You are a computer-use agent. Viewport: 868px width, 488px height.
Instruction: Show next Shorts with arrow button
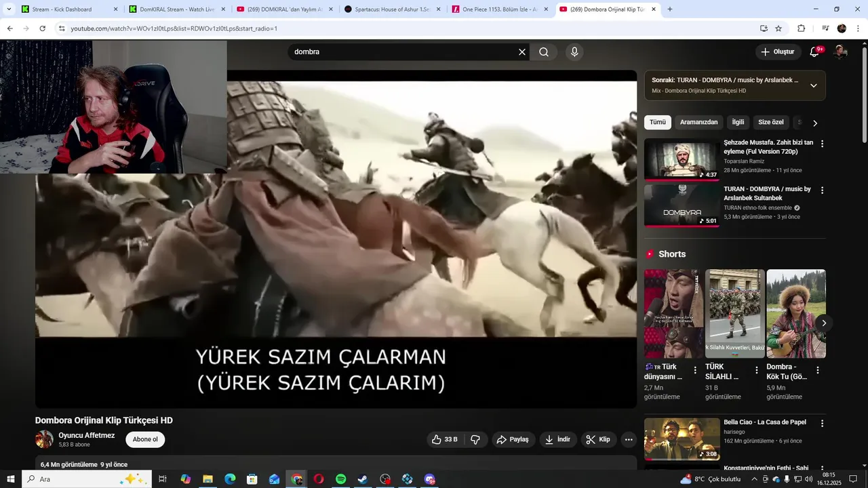tap(824, 323)
